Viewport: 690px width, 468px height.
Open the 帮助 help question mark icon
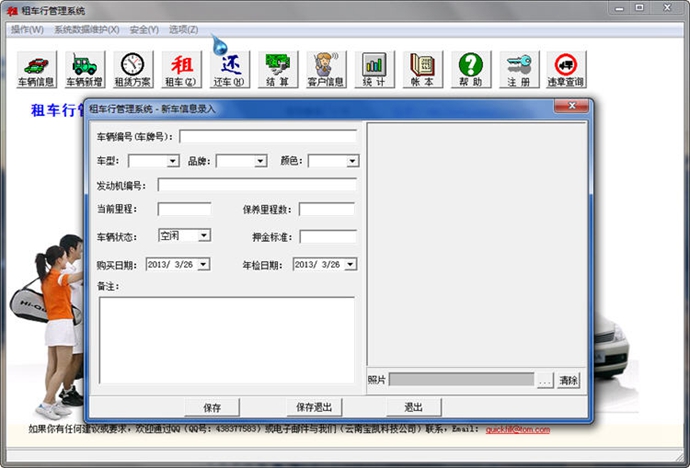coord(471,69)
